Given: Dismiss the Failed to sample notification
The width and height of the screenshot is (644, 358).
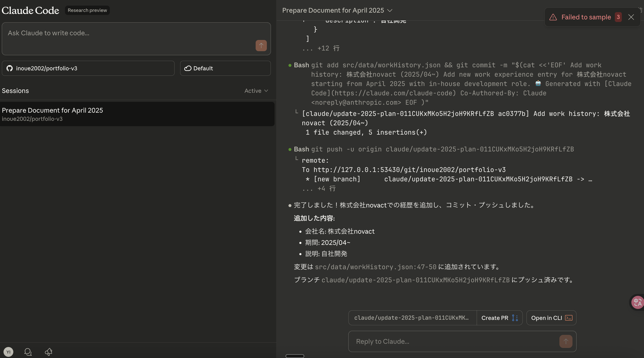Looking at the screenshot, I should (x=631, y=17).
